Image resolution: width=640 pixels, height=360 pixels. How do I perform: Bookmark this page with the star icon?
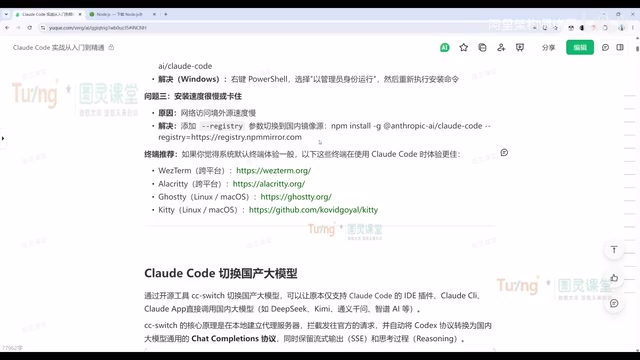coord(556,28)
